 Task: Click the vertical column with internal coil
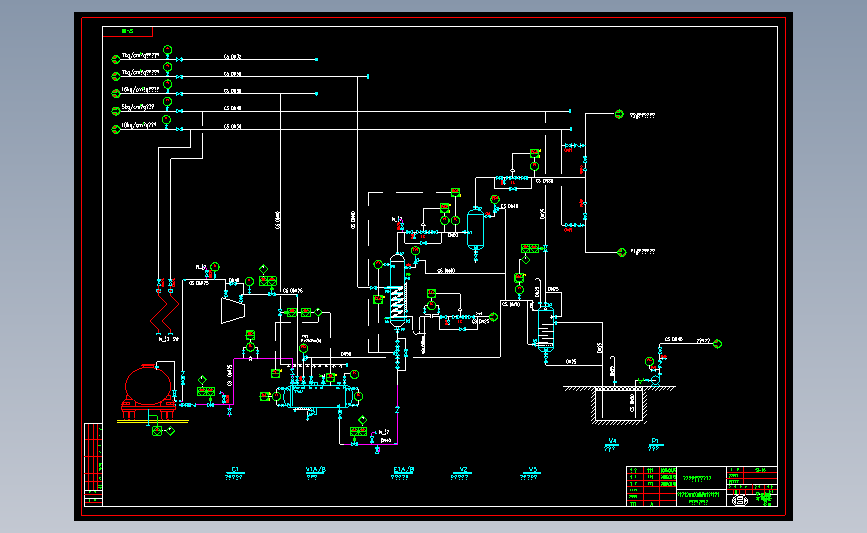click(x=397, y=290)
